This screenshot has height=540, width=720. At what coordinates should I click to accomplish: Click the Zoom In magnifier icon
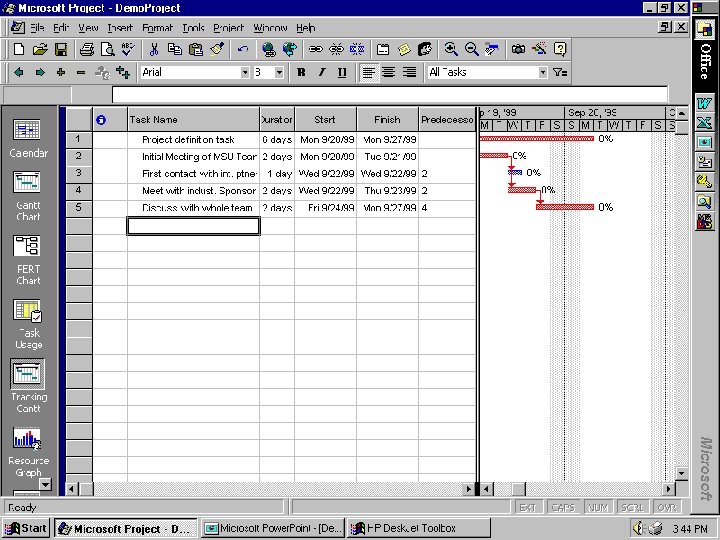(x=450, y=49)
